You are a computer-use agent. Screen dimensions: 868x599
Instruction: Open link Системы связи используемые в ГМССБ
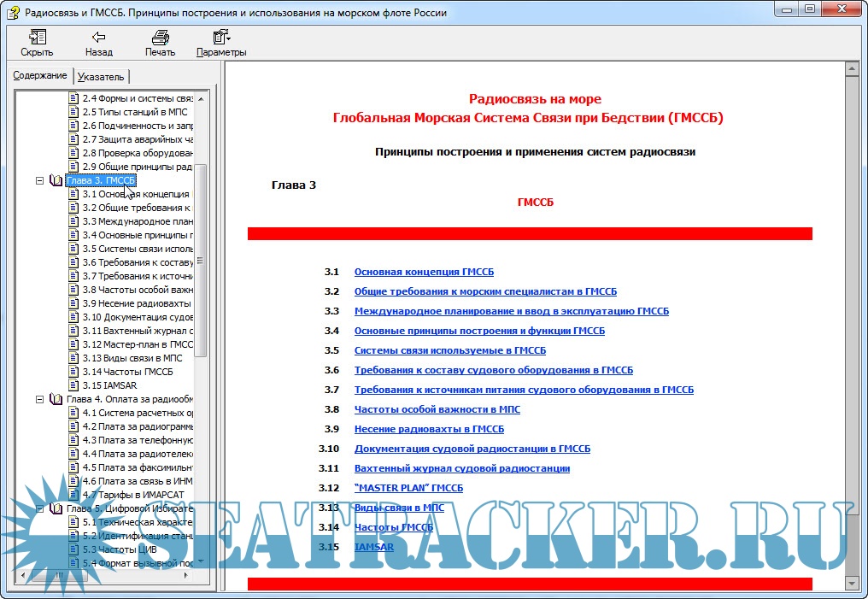click(449, 350)
